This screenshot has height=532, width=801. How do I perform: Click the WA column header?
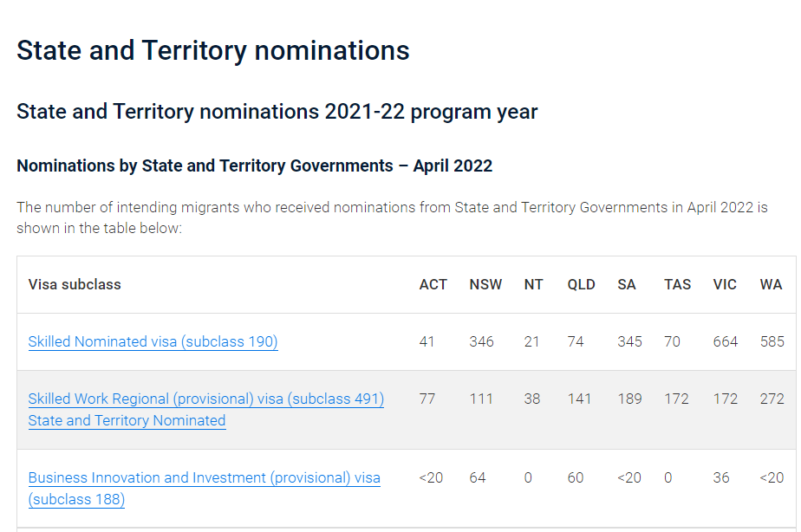click(771, 284)
